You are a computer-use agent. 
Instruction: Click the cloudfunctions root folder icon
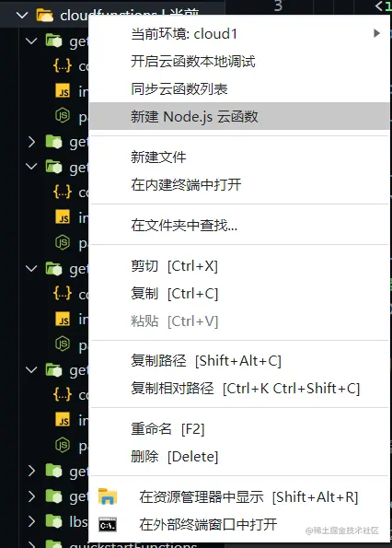(x=45, y=16)
